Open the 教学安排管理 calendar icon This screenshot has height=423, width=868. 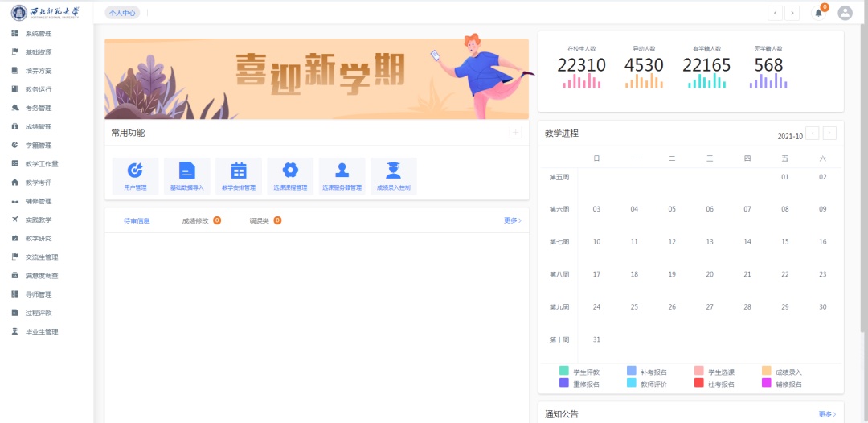pyautogui.click(x=239, y=170)
